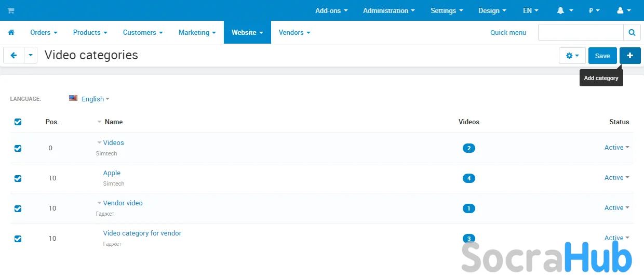Screen dimensions: 644x275
Task: Open the user profile icon menu
Action: pyautogui.click(x=623, y=10)
